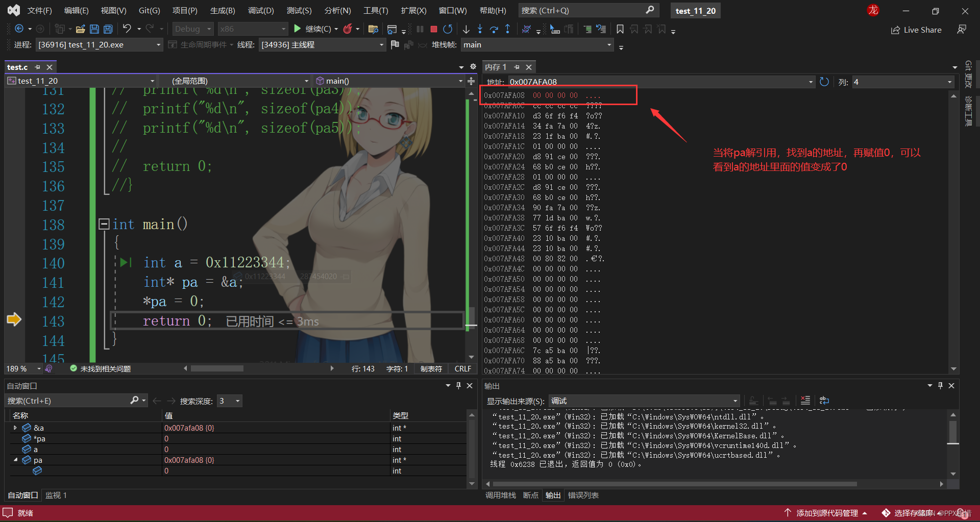Viewport: 980px width, 522px height.
Task: Save the current file (single disk icon)
Action: [x=94, y=29]
